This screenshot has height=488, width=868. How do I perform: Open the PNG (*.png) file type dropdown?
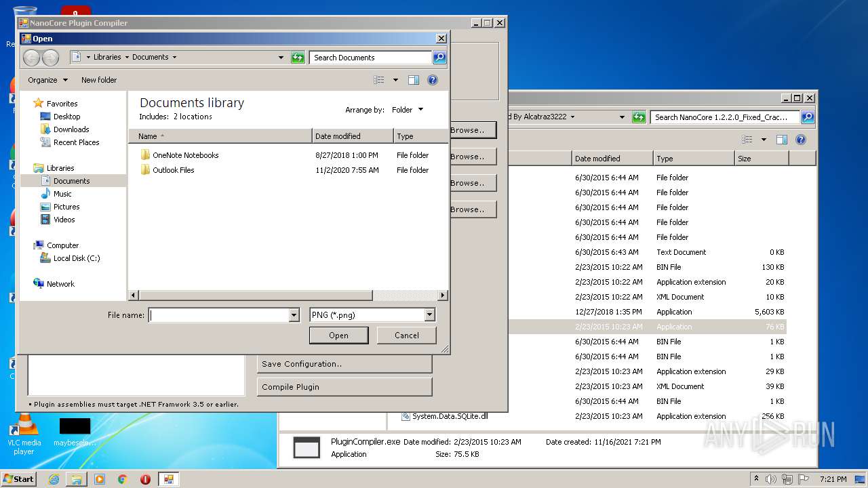pyautogui.click(x=429, y=315)
